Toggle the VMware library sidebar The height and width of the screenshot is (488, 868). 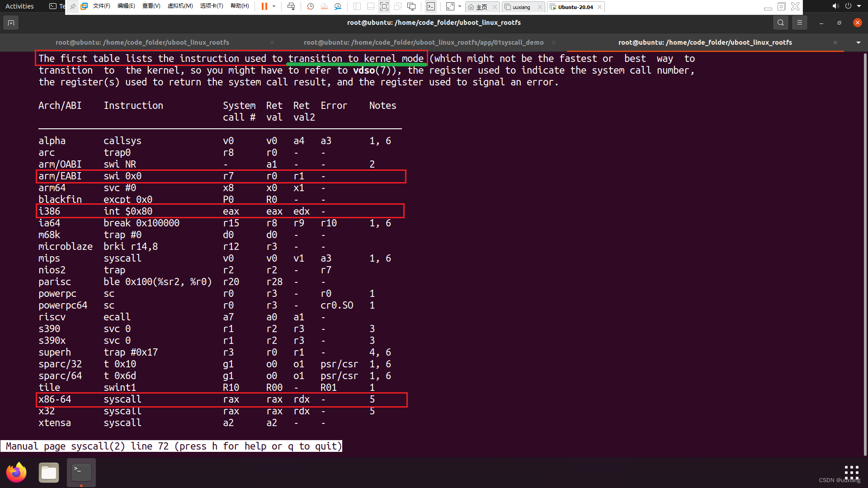coord(357,6)
